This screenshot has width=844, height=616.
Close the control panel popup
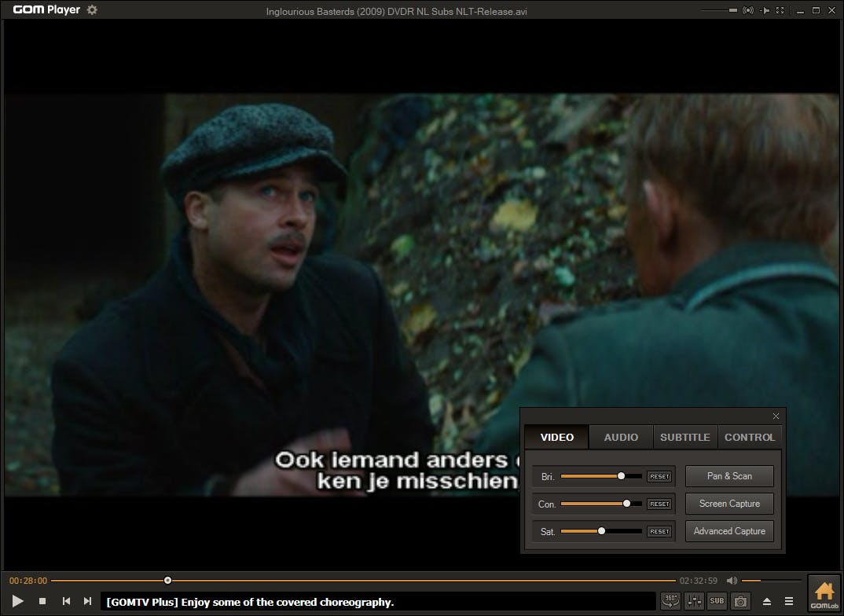tap(776, 416)
